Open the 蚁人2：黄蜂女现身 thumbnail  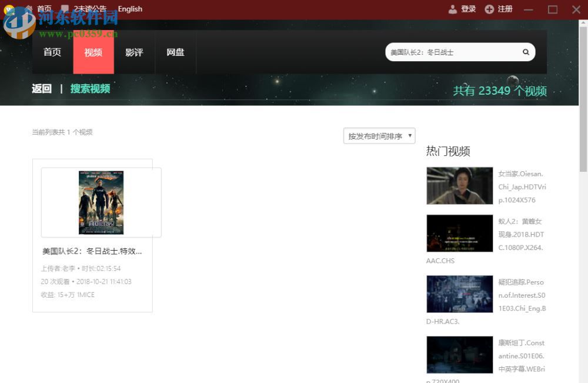click(459, 234)
